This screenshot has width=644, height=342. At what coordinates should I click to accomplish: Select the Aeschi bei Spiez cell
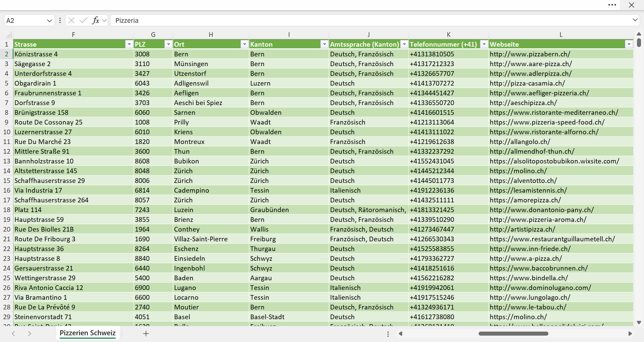(211, 103)
